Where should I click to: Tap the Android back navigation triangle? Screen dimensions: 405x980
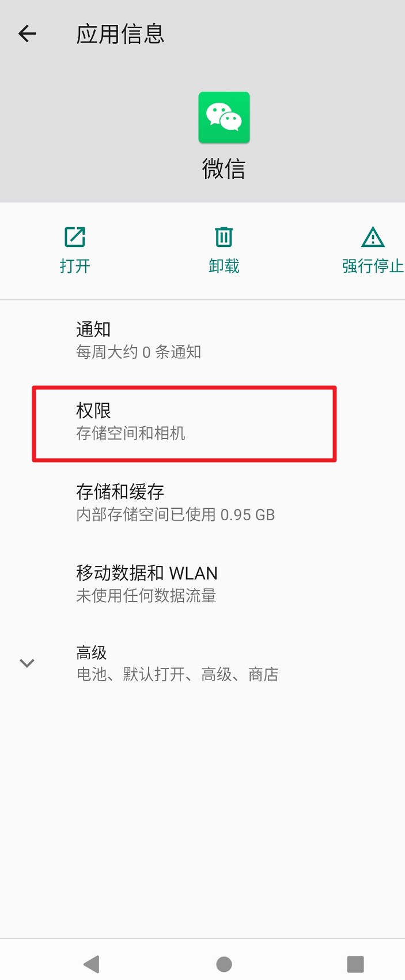[x=92, y=964]
